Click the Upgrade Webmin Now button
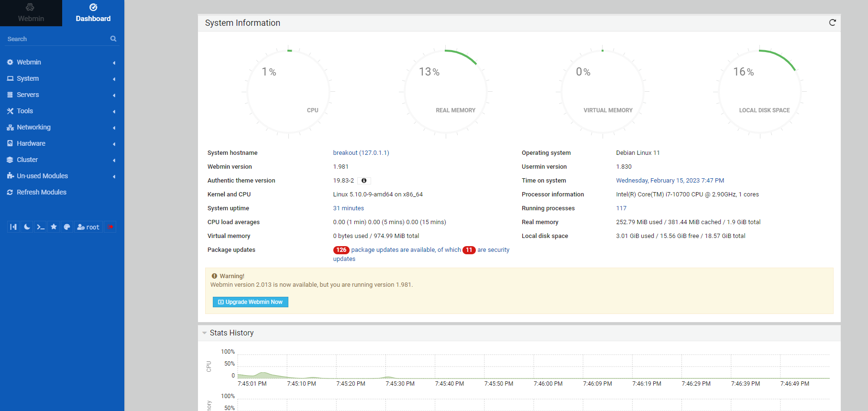The width and height of the screenshot is (868, 411). pos(251,302)
